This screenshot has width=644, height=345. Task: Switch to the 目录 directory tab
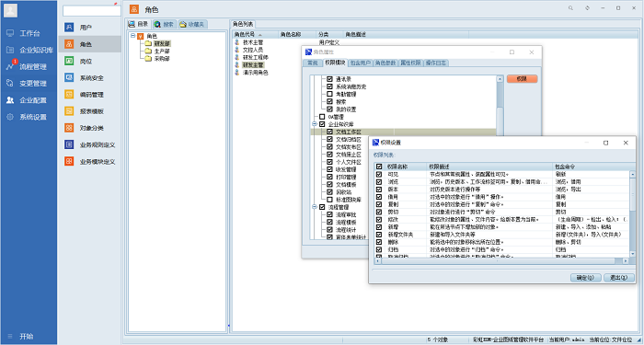click(138, 24)
